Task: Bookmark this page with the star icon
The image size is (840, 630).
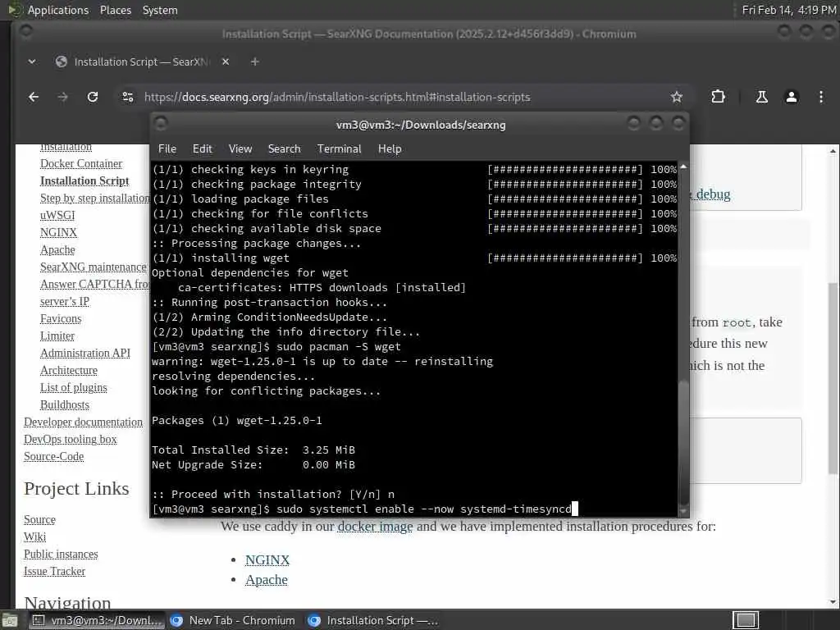Action: coord(677,97)
